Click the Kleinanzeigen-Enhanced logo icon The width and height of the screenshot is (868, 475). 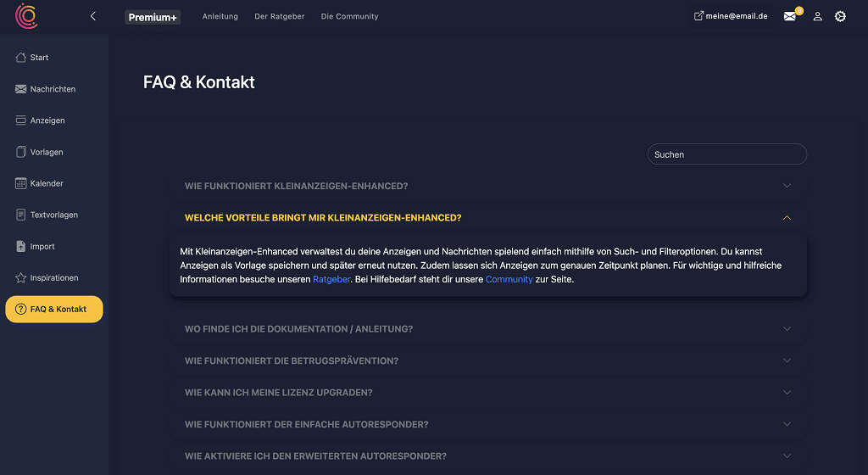click(x=26, y=15)
